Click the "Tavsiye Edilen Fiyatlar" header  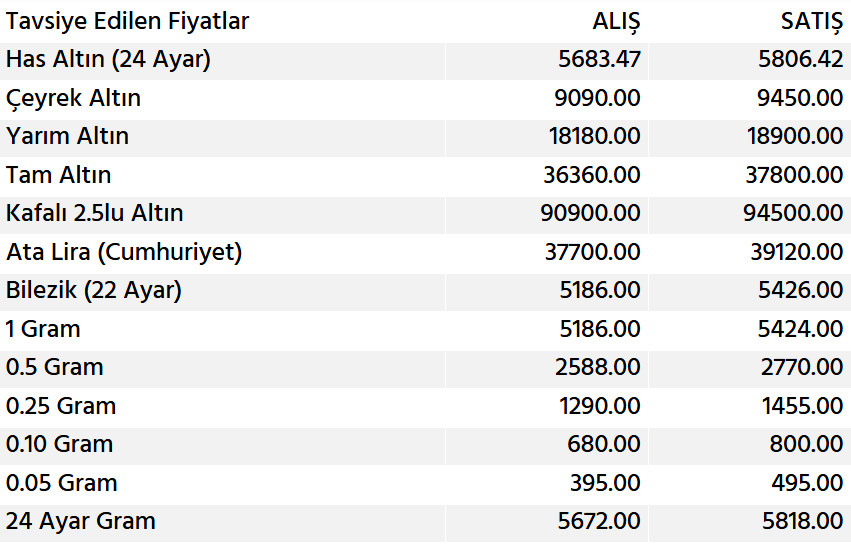127,21
